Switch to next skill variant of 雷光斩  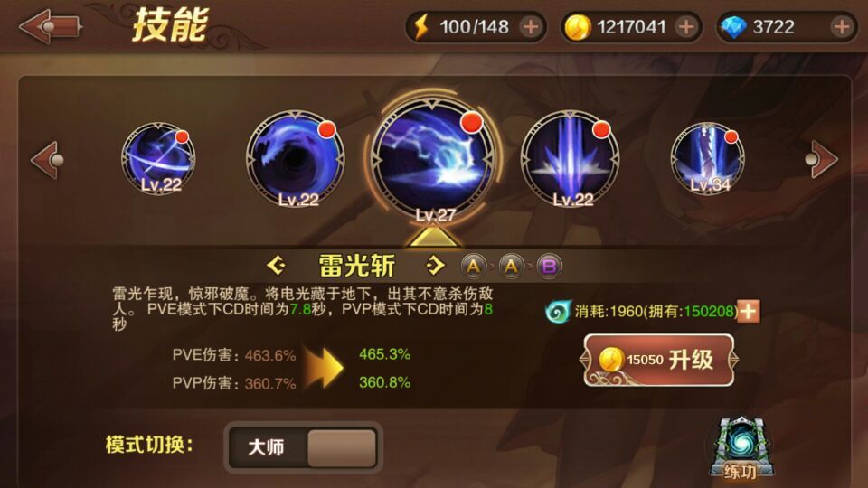pyautogui.click(x=435, y=266)
